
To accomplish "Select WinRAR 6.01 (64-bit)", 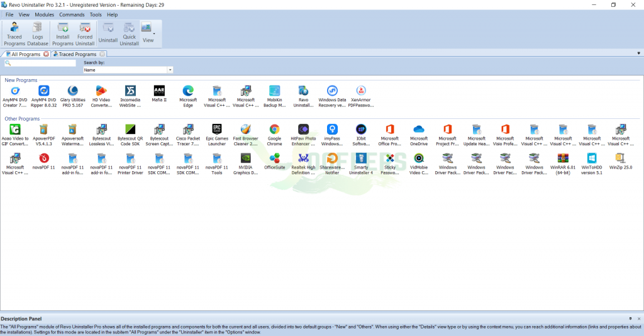I will pyautogui.click(x=563, y=164).
